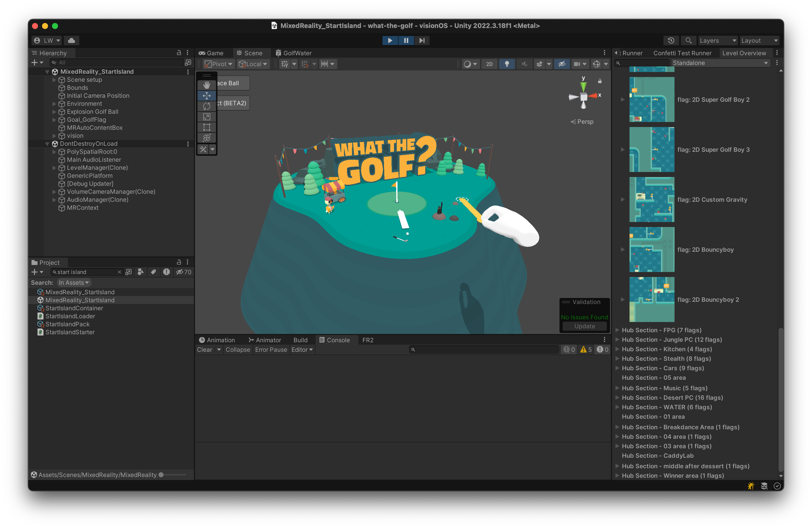Open the Project panel's search-in-window icon
The width and height of the screenshot is (812, 528).
pyautogui.click(x=129, y=272)
